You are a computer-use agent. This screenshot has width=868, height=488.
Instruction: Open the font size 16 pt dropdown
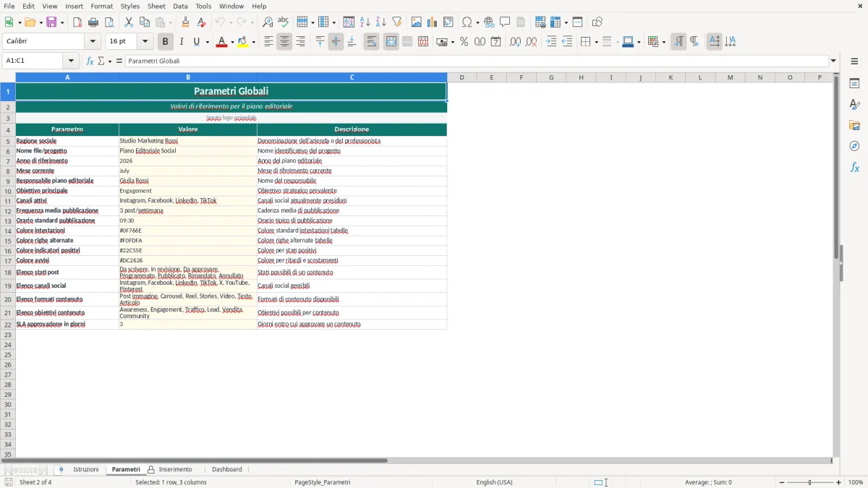click(x=145, y=42)
